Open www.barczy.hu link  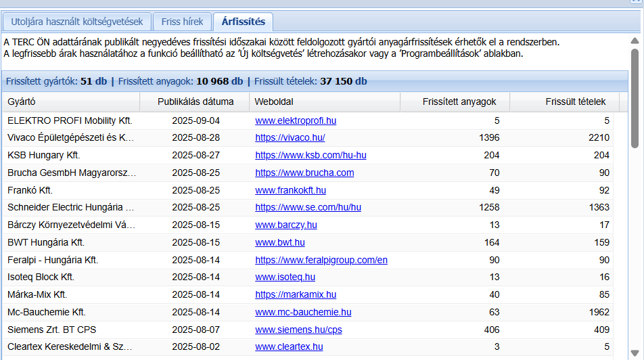(x=286, y=225)
